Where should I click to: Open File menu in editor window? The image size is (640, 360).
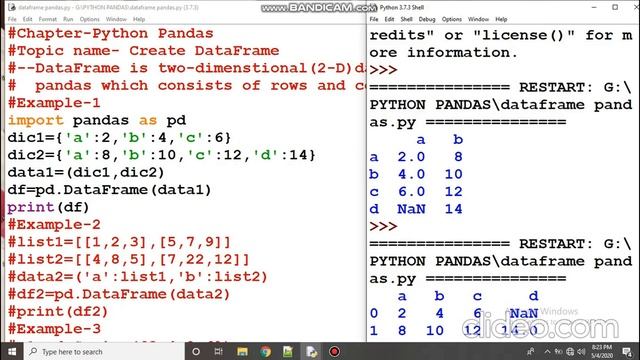12,19
